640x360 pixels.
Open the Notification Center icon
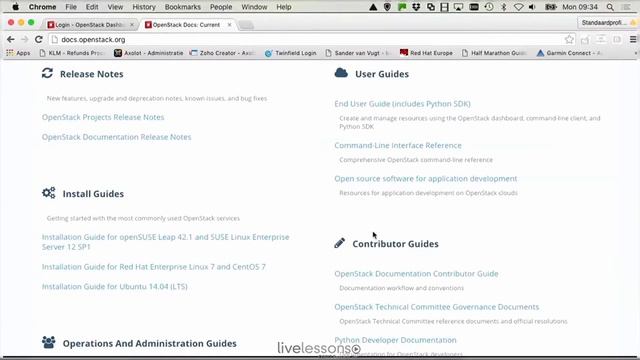pyautogui.click(x=625, y=7)
